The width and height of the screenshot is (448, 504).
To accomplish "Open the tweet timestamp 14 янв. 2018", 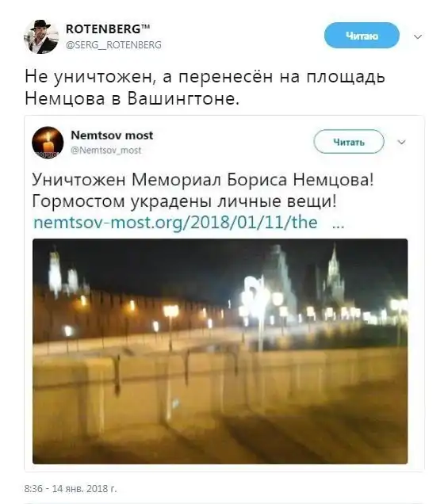I will 71,489.
